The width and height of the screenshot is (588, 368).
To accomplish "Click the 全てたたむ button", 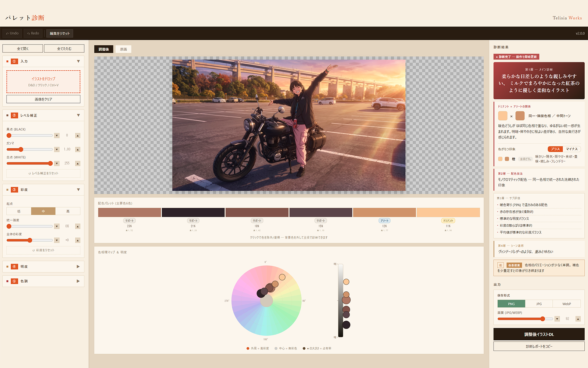I will click(x=64, y=49).
